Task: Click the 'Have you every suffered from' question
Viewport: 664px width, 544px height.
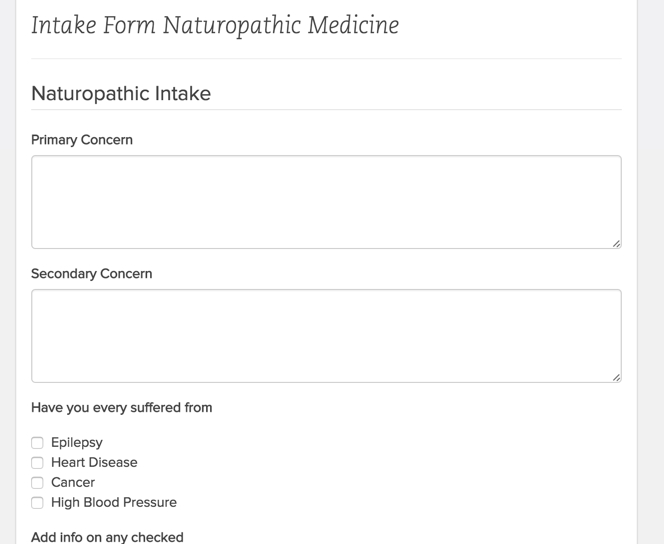Action: pyautogui.click(x=122, y=408)
